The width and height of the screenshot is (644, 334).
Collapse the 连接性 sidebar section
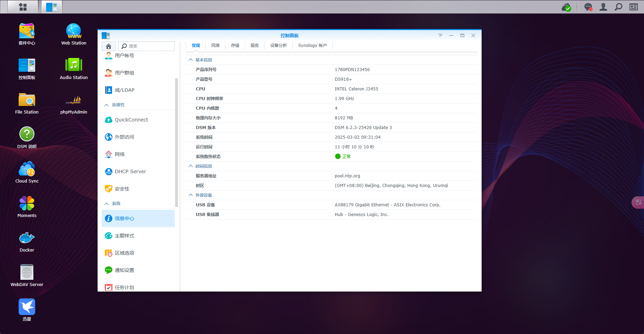coord(107,105)
